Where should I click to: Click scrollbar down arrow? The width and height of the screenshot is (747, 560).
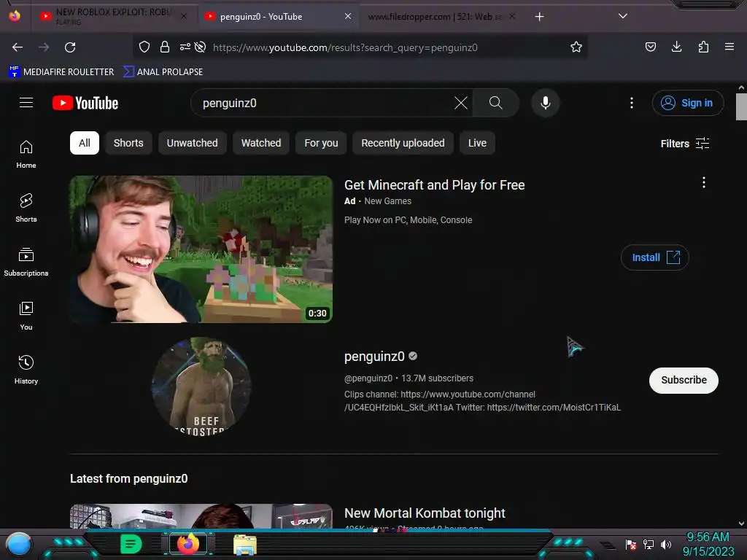[x=741, y=524]
